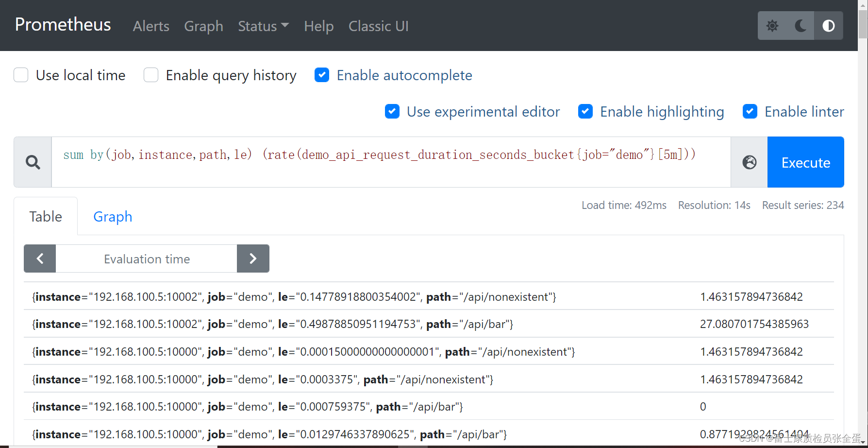Image resolution: width=868 pixels, height=448 pixels.
Task: Toggle Enable highlighting checkbox
Action: tap(585, 112)
